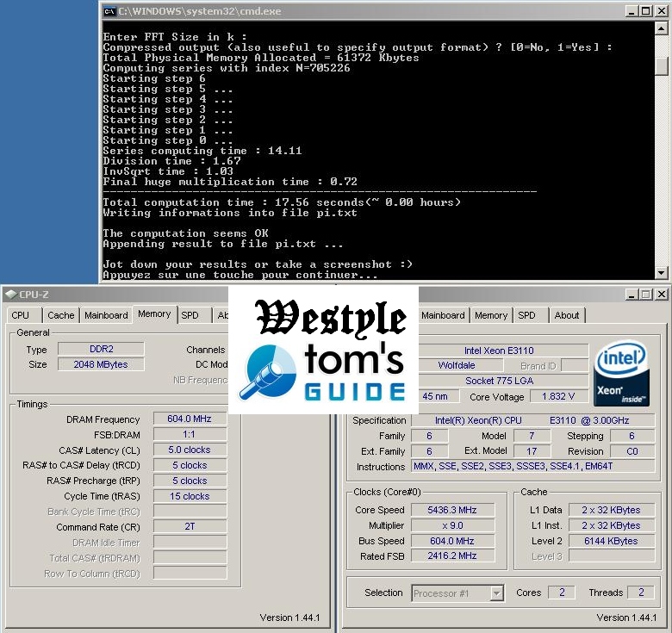Click RAS# Precharge 5 clocks value
The width and height of the screenshot is (672, 633).
(190, 481)
